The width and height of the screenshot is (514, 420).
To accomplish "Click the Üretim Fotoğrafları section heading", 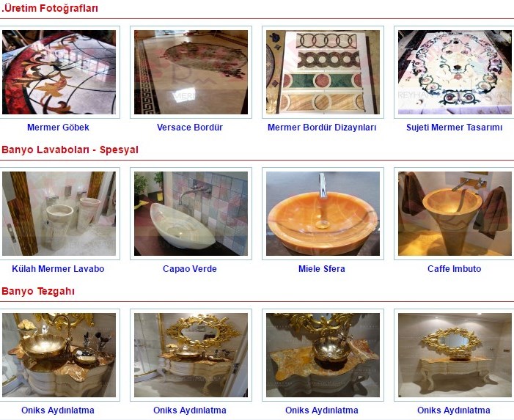I will pos(50,8).
